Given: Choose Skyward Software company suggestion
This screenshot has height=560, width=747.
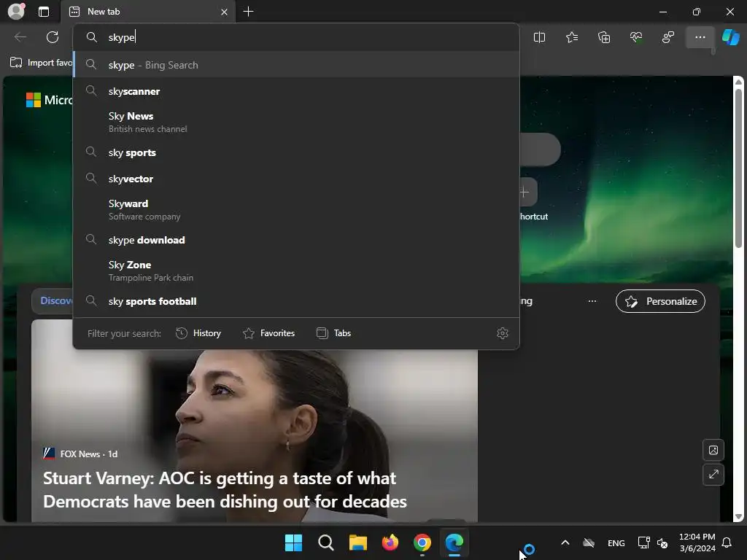Looking at the screenshot, I should 296,209.
